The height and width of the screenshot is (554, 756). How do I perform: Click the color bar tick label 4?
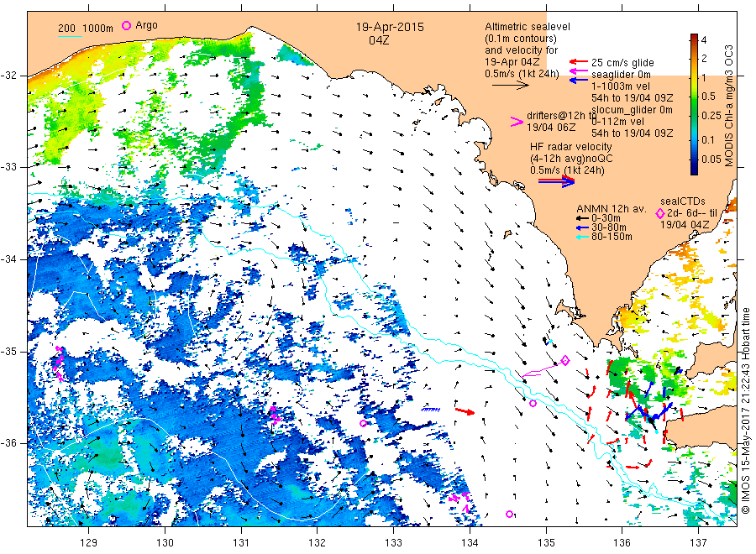click(x=704, y=40)
